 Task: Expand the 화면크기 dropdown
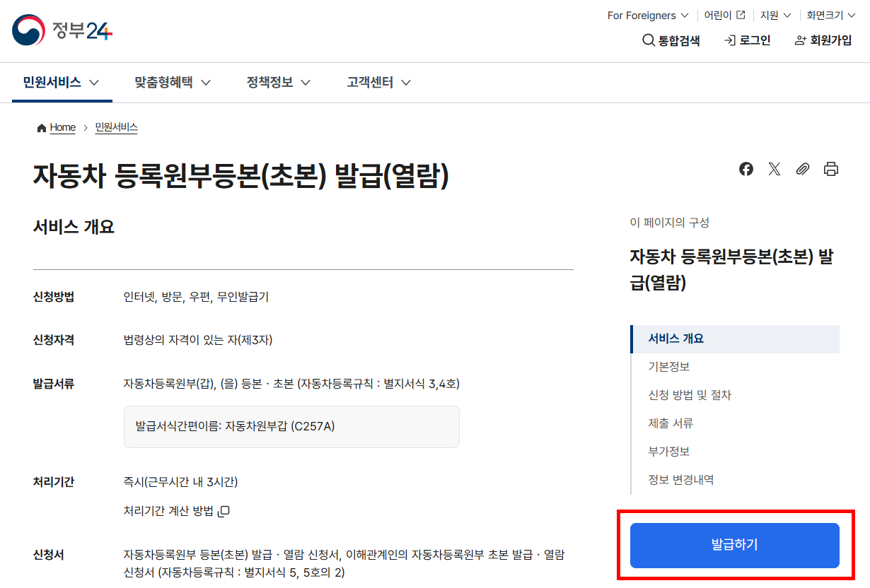point(831,15)
